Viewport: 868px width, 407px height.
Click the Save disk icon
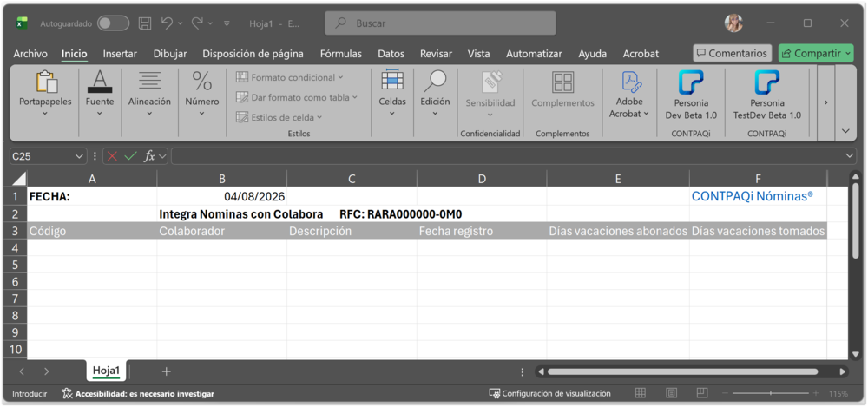[144, 23]
